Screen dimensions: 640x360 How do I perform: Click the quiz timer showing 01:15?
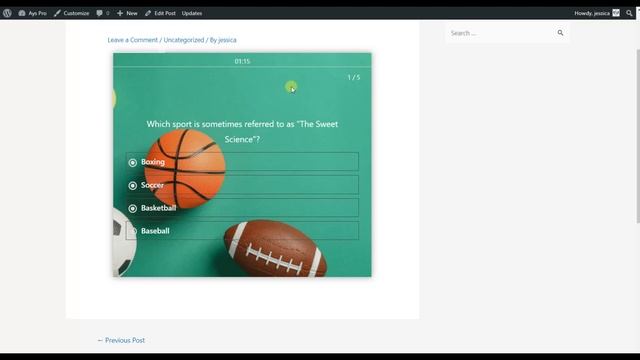pyautogui.click(x=242, y=61)
